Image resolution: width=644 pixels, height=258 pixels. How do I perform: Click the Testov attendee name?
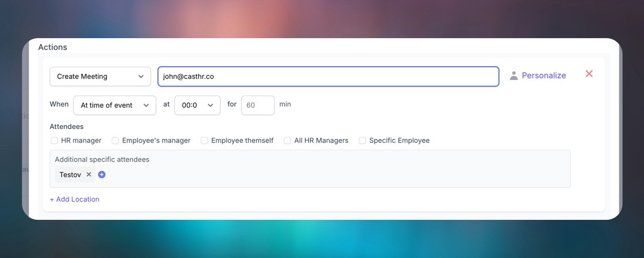tap(70, 175)
